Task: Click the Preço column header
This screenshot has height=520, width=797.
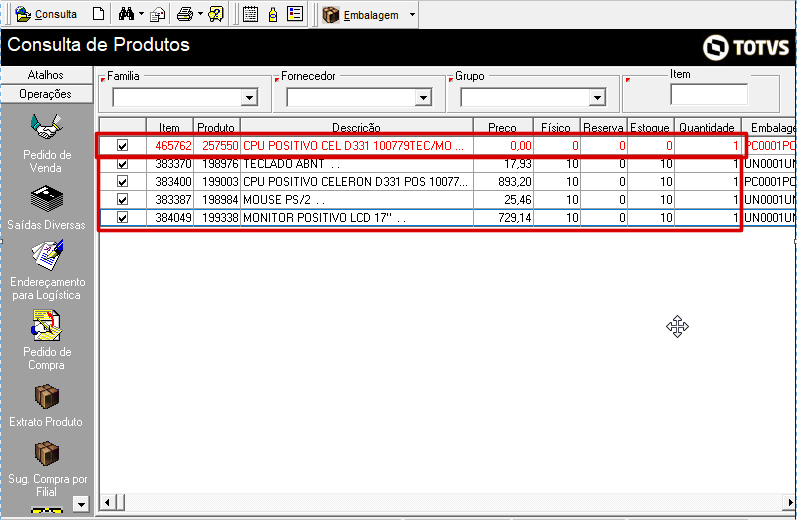Action: pos(503,127)
